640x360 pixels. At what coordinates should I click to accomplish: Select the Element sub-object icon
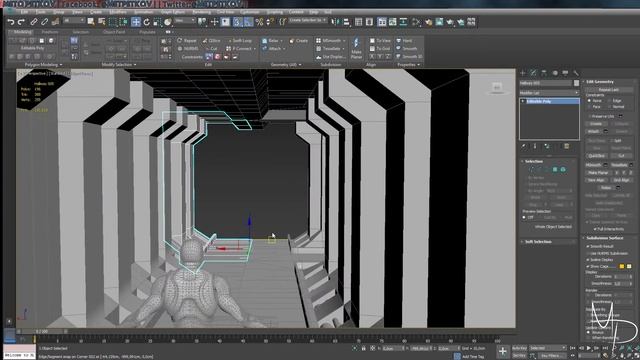point(563,169)
